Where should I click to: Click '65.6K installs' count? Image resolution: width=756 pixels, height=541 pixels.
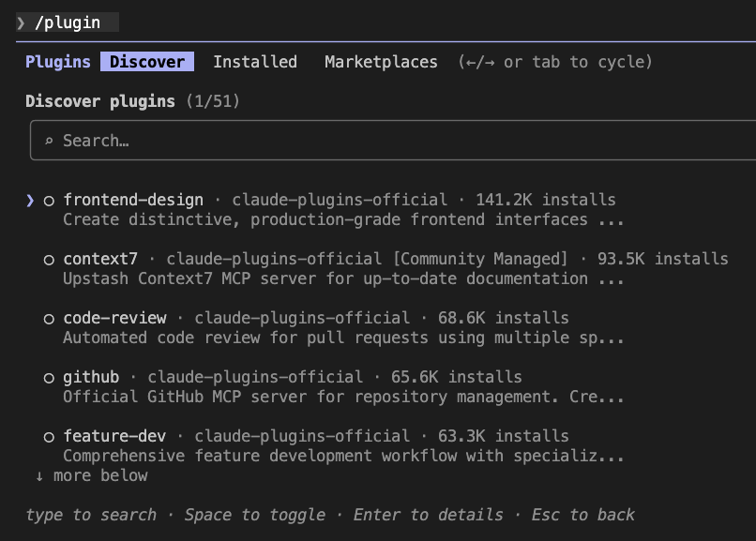point(457,377)
